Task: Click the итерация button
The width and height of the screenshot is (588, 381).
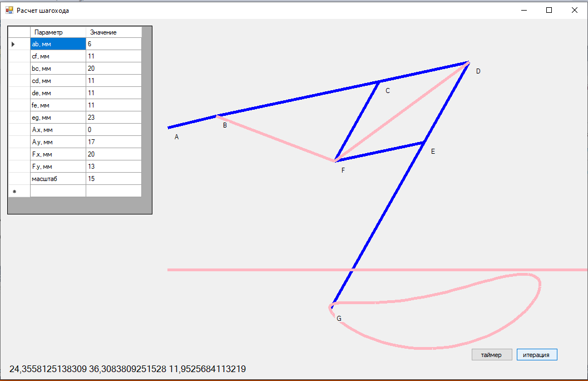Action: [537, 355]
